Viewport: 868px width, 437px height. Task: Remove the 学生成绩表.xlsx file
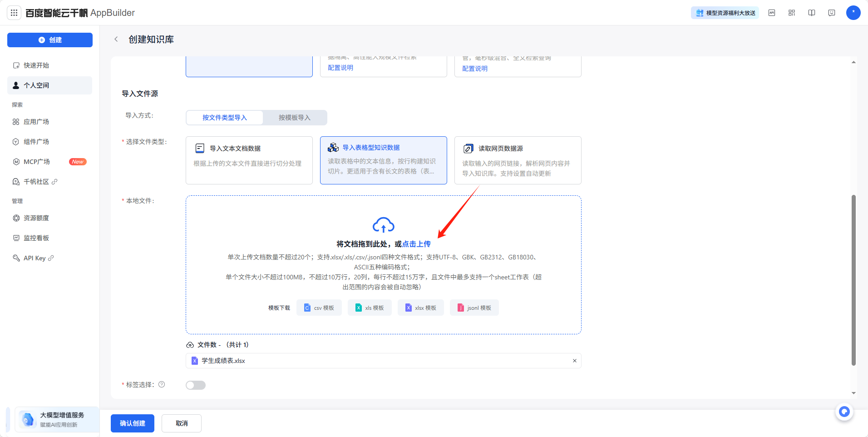[x=574, y=361]
